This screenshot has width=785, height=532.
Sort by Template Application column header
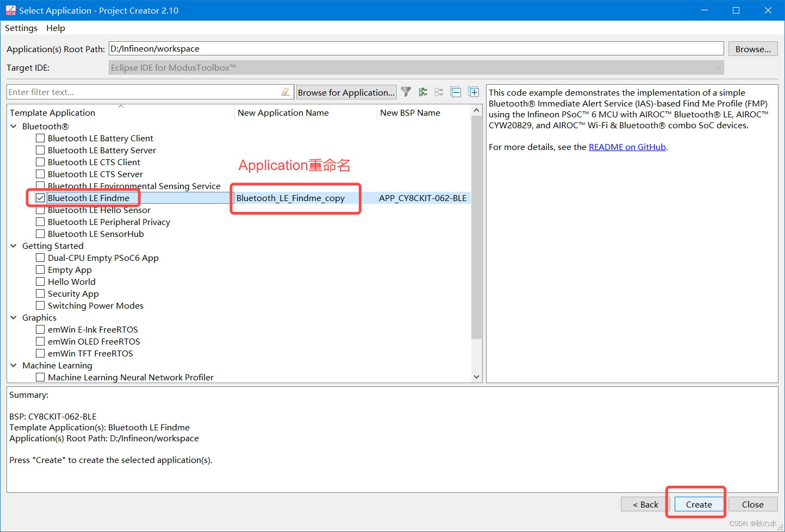121,112
